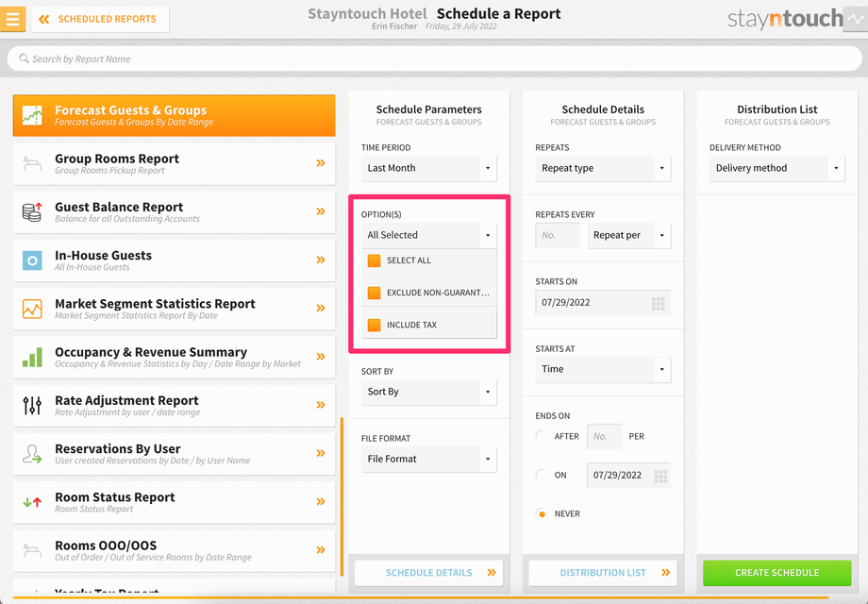The width and height of the screenshot is (868, 604).
Task: Click the Rooms OOO/OOS bed icon
Action: tap(32, 550)
